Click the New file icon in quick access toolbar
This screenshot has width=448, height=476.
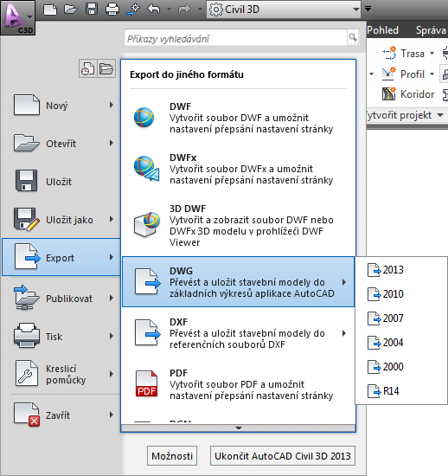(50, 10)
